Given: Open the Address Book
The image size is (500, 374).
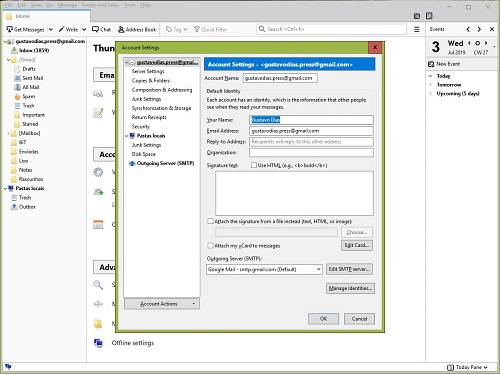Looking at the screenshot, I should [x=137, y=29].
